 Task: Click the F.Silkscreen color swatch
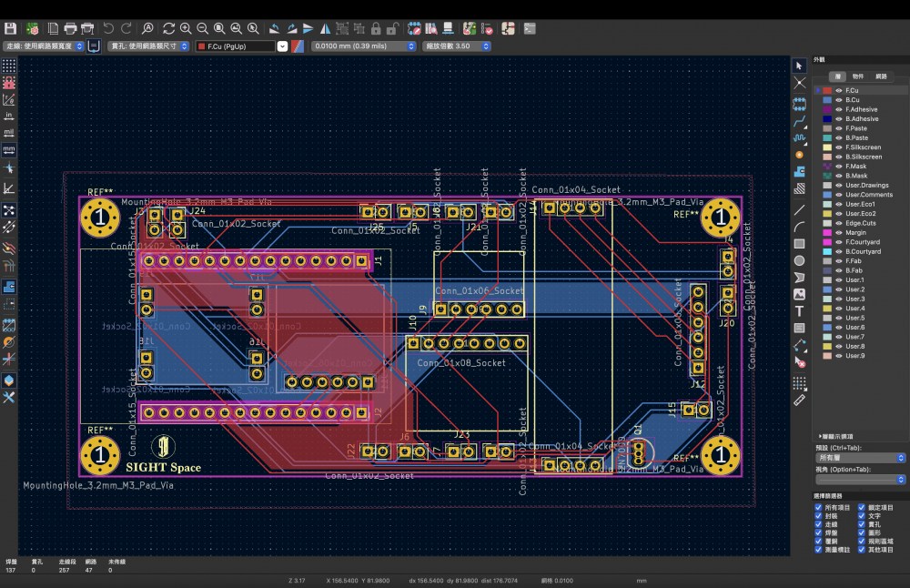[x=827, y=147]
